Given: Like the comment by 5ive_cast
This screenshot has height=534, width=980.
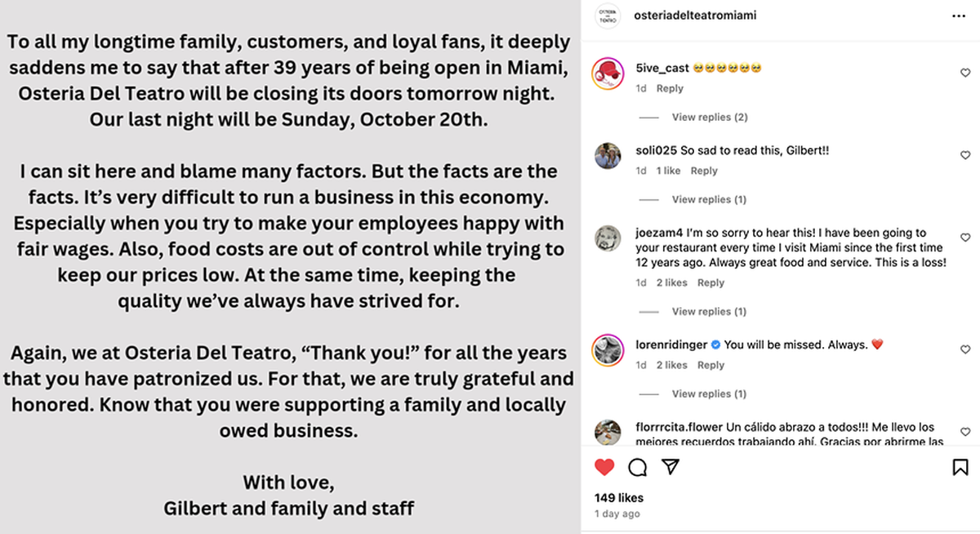Looking at the screenshot, I should (x=965, y=73).
